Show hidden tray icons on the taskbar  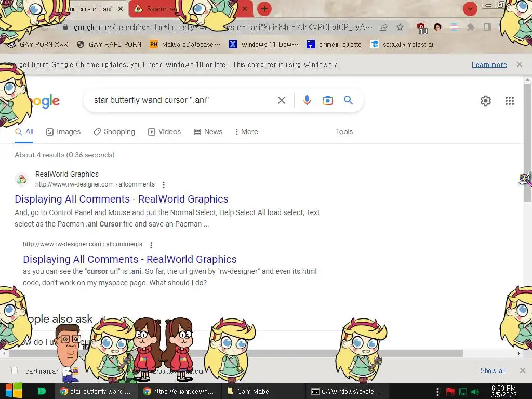click(437, 392)
